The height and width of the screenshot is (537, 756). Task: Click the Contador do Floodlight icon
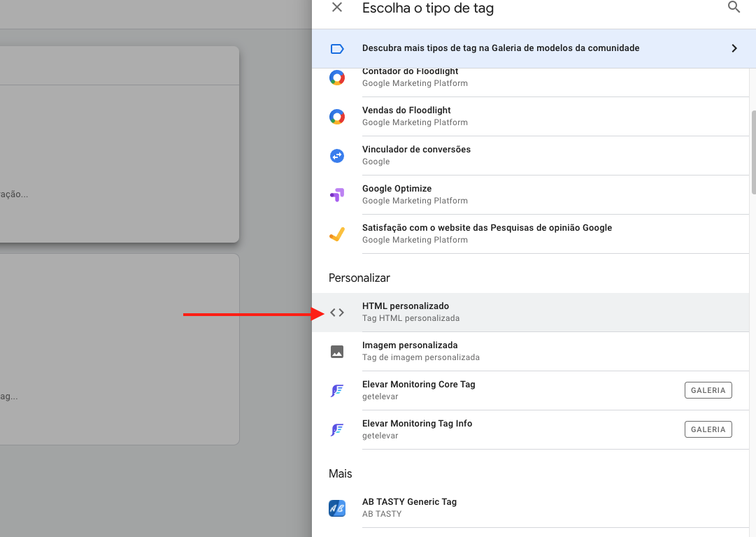337,78
